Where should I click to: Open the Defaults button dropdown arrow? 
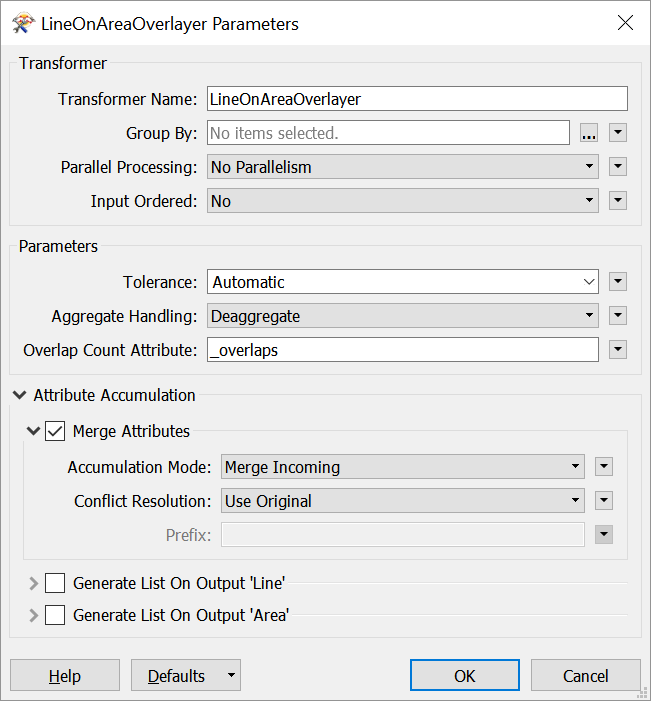231,675
